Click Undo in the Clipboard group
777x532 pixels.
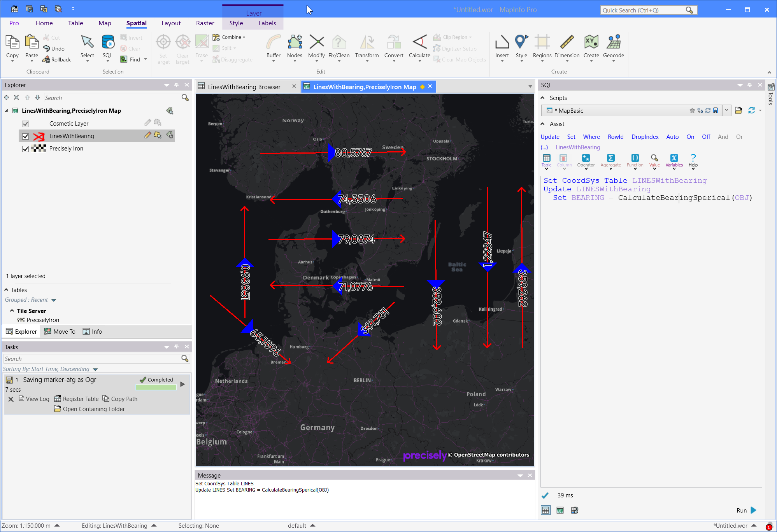tap(54, 49)
